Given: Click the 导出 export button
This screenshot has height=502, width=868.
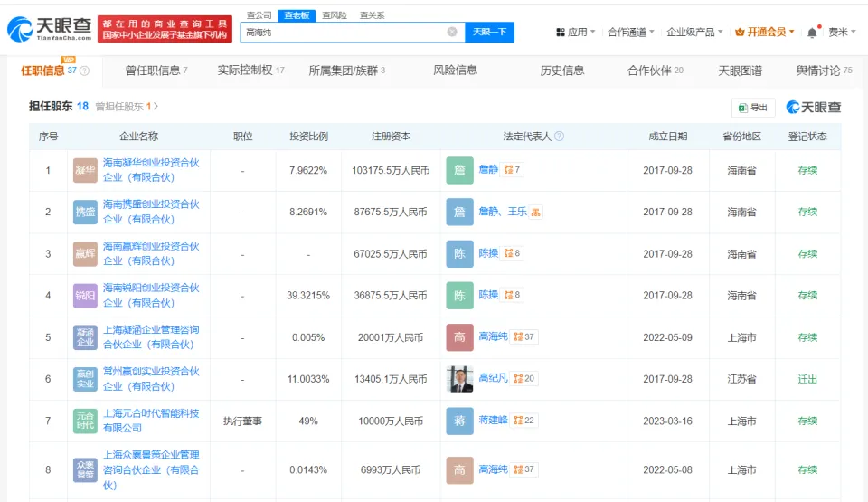Looking at the screenshot, I should 753,108.
